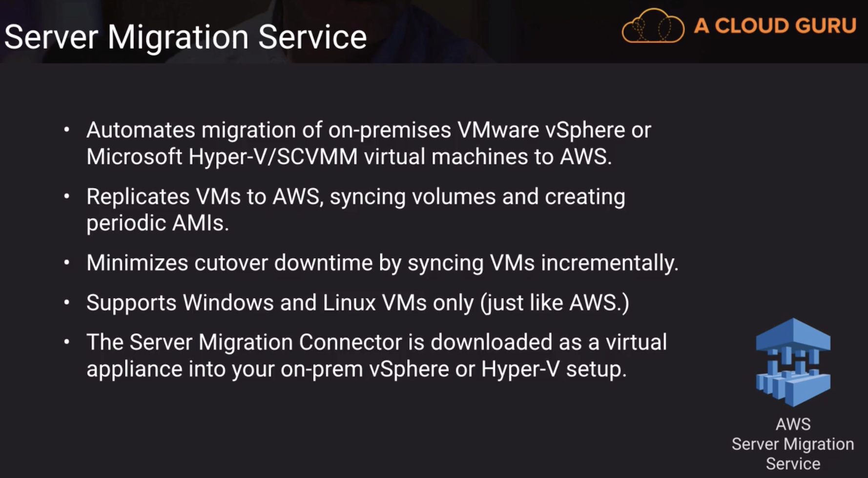Click the bullet dot beside "Supports Windows and Linux"
Image resolution: width=868 pixels, height=478 pixels.
point(67,302)
